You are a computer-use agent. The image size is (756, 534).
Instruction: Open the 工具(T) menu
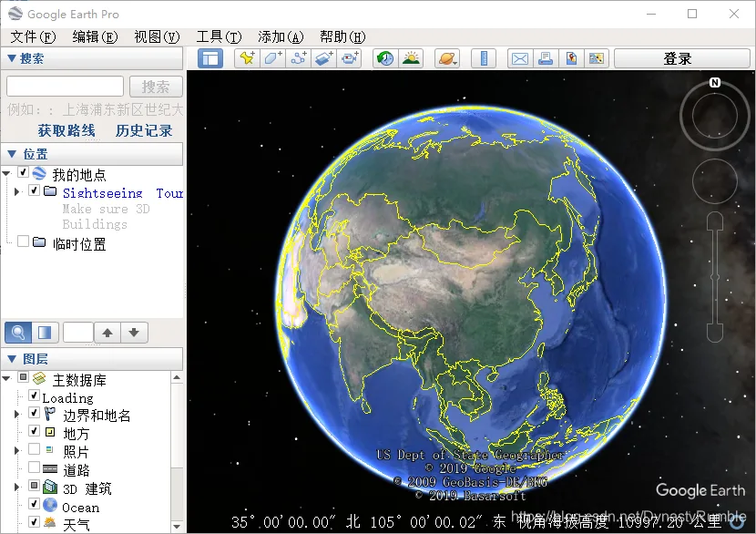tap(219, 36)
